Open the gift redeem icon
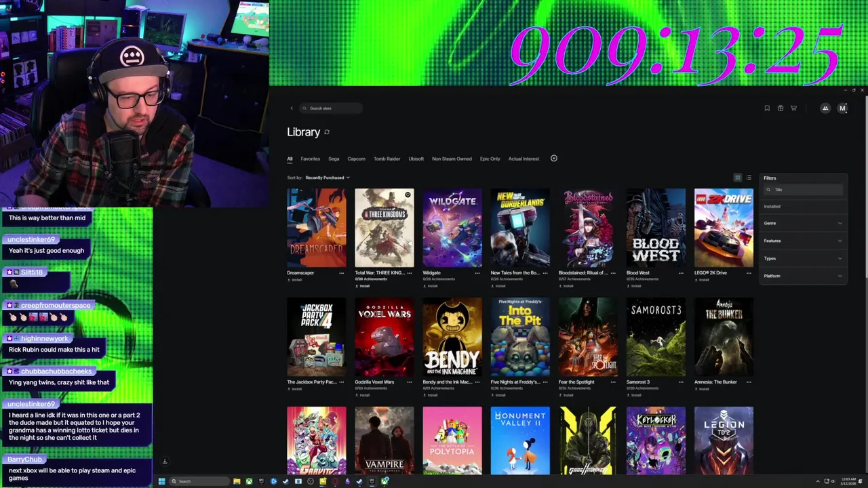This screenshot has width=868, height=488. (x=781, y=108)
